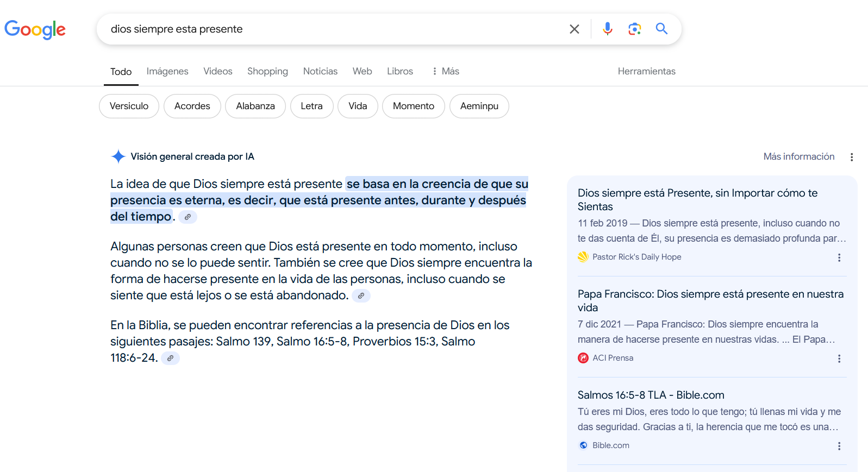Click the Más información link
The image size is (868, 472).
[x=799, y=156]
